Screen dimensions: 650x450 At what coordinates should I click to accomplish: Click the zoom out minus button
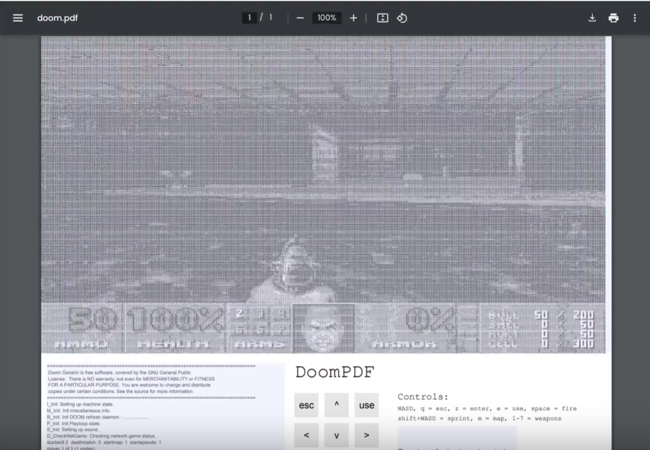pyautogui.click(x=300, y=18)
